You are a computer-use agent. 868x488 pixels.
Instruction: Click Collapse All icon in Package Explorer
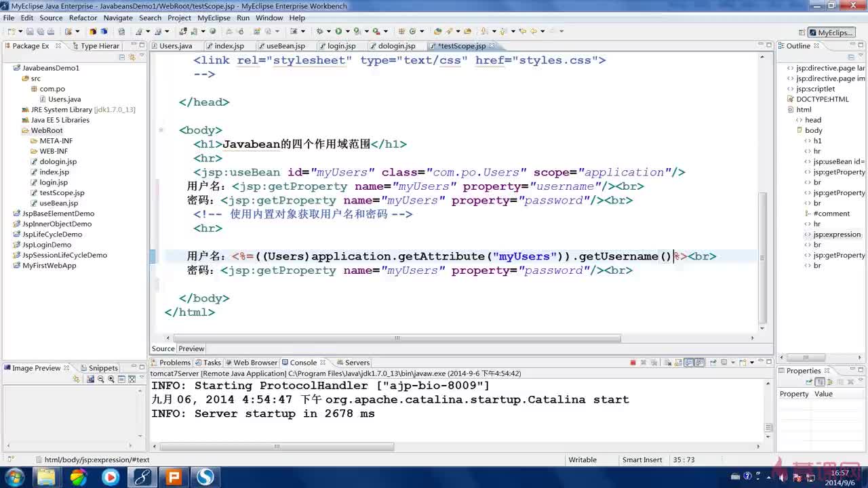(x=122, y=58)
